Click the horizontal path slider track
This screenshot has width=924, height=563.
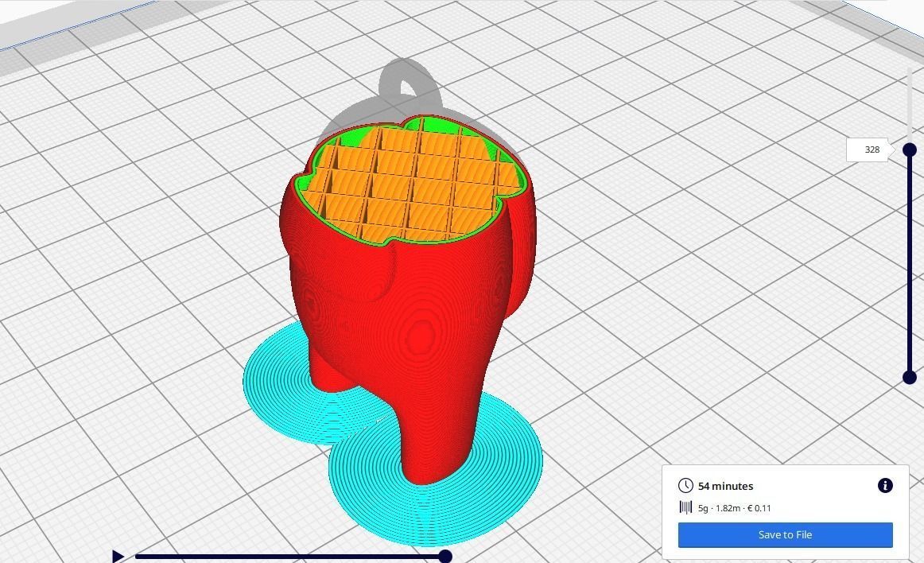[x=290, y=556]
